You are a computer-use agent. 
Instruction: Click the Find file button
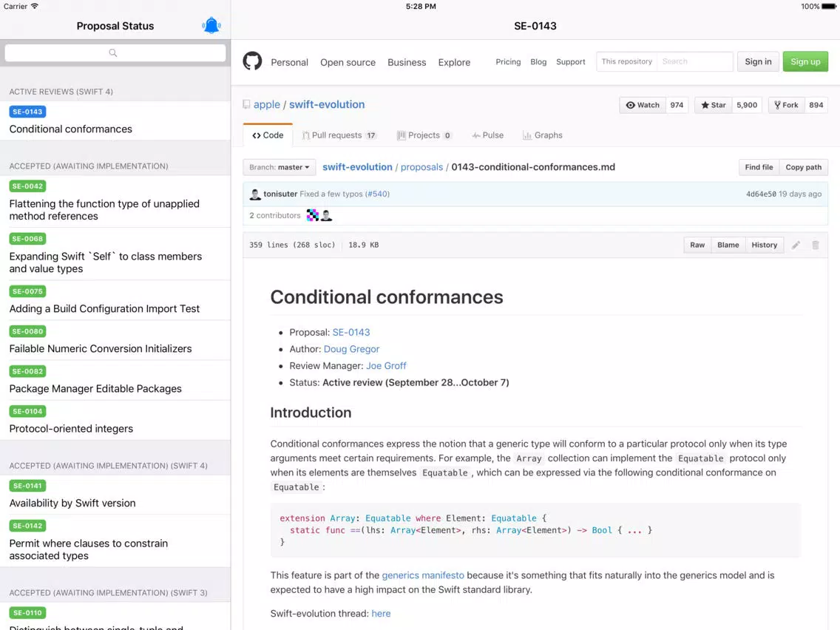tap(759, 167)
